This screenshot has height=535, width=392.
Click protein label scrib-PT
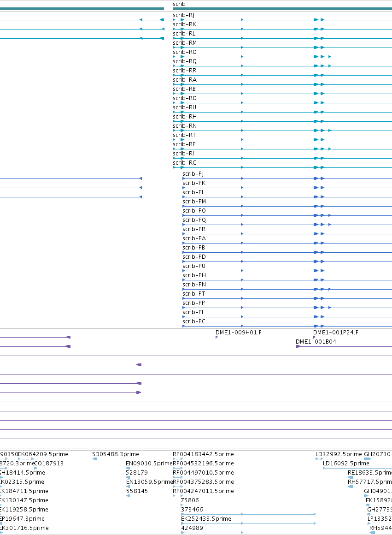pyautogui.click(x=194, y=293)
